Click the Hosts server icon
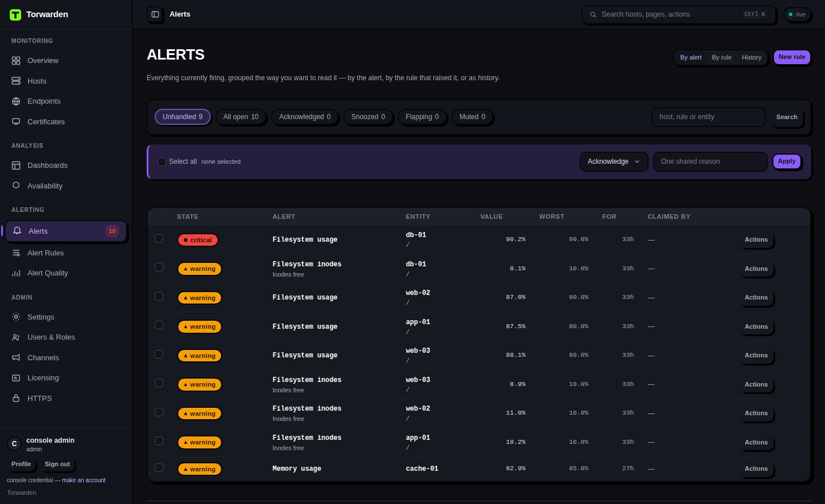 tap(16, 81)
